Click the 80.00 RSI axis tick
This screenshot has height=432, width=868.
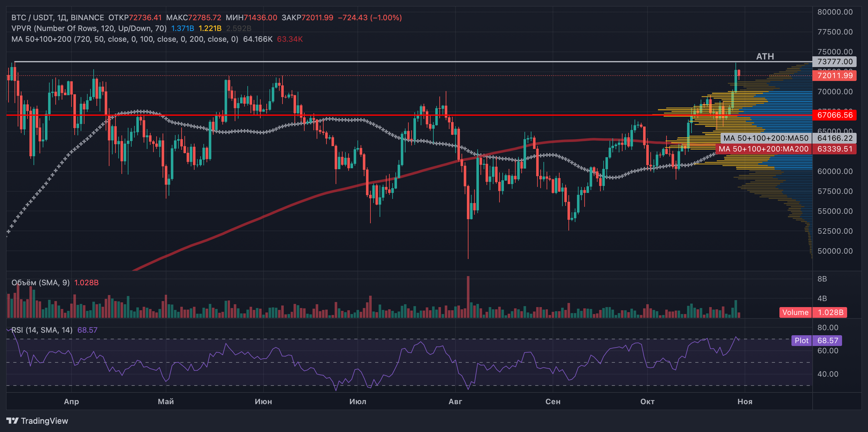(x=828, y=328)
